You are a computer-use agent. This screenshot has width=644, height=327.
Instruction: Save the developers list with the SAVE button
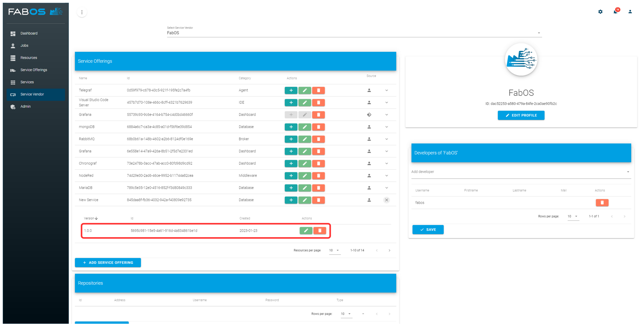tap(428, 230)
